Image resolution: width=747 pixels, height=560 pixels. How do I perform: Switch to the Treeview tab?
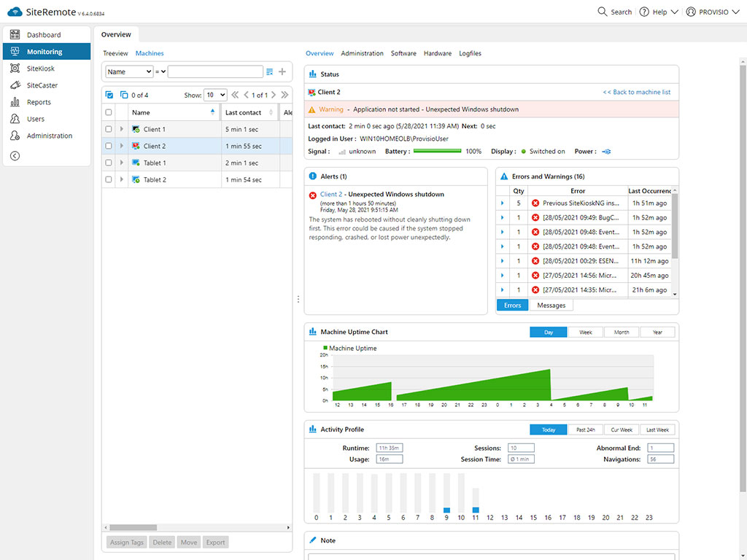pos(115,52)
